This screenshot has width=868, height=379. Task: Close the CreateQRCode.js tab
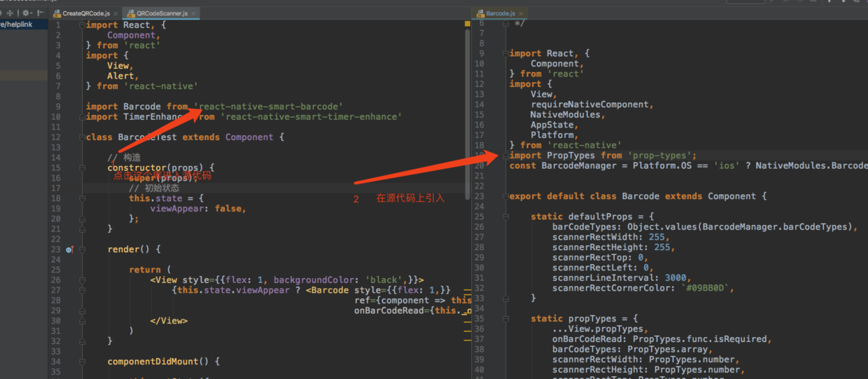point(115,13)
